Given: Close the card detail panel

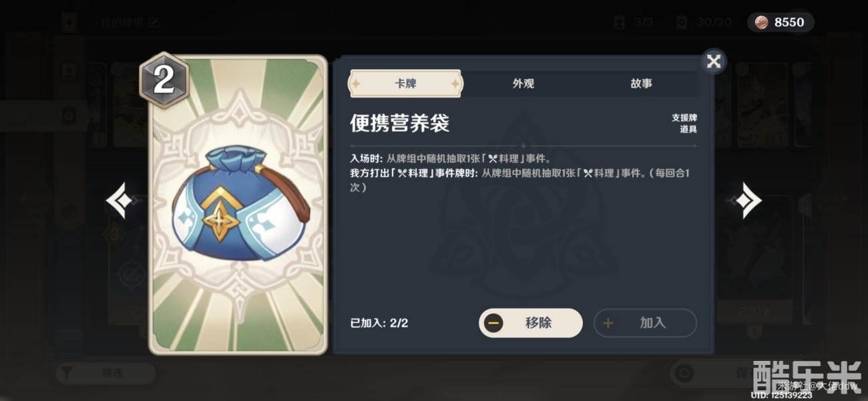Looking at the screenshot, I should tap(714, 61).
